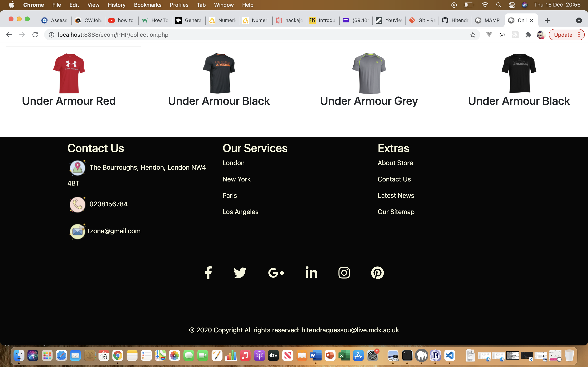The height and width of the screenshot is (367, 588).
Task: Click the Pinterest icon
Action: 377,273
